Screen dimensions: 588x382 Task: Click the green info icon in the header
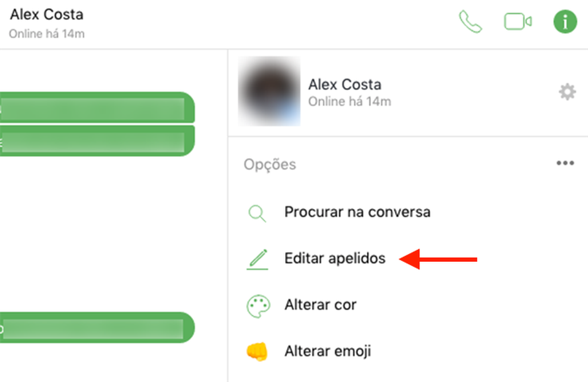(x=564, y=22)
